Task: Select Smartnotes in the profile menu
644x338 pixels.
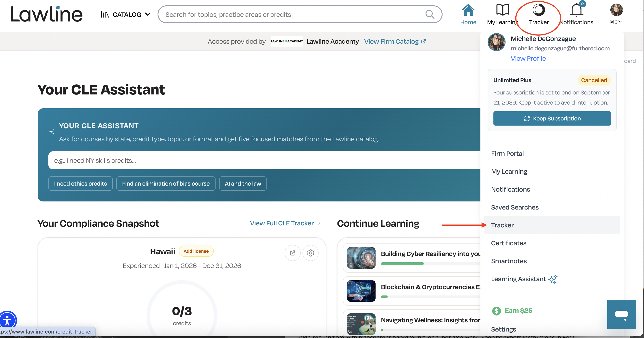Action: point(552,261)
